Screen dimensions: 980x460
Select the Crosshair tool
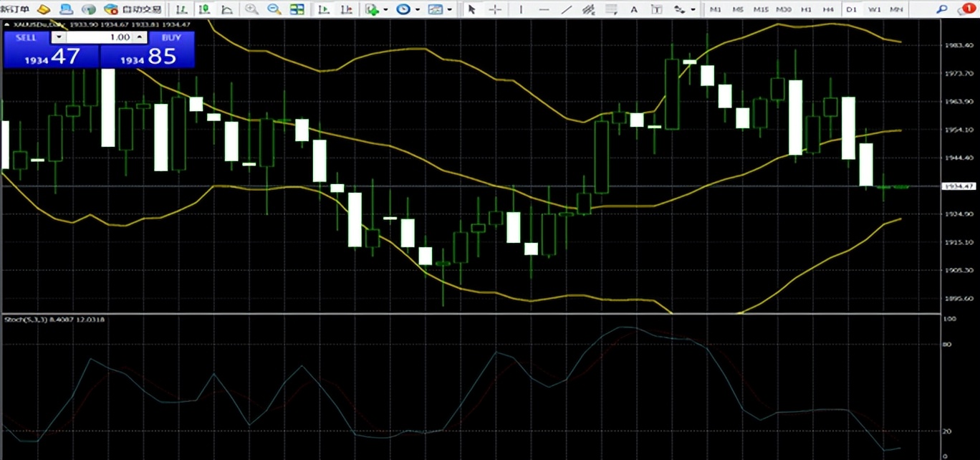click(494, 9)
